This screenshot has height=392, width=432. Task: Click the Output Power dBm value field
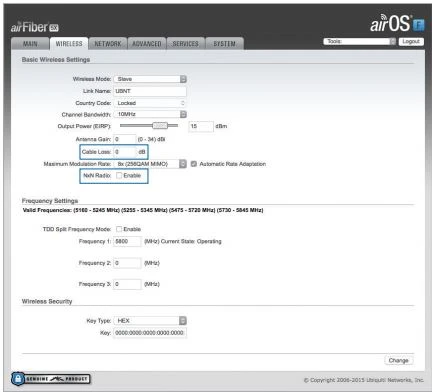pos(201,126)
